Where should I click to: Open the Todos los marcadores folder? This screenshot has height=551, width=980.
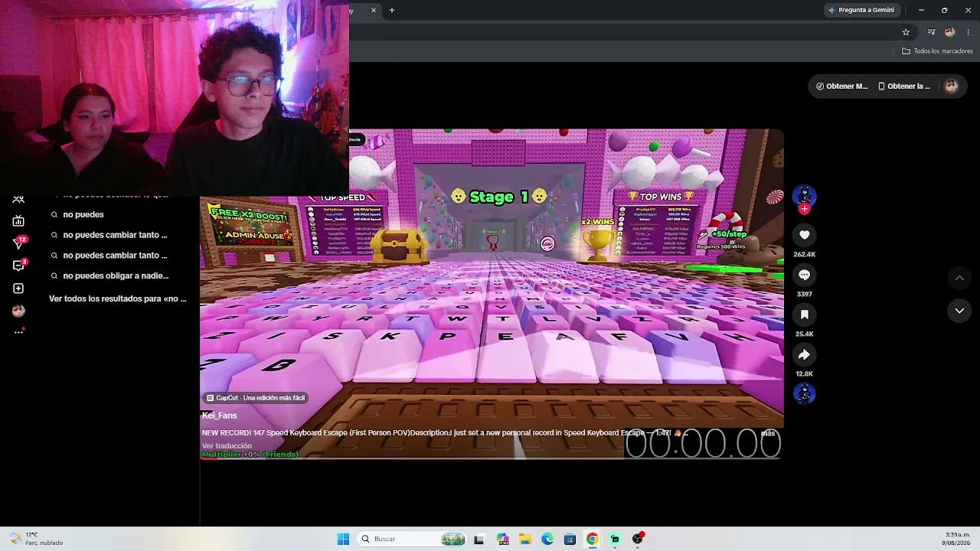tap(937, 51)
